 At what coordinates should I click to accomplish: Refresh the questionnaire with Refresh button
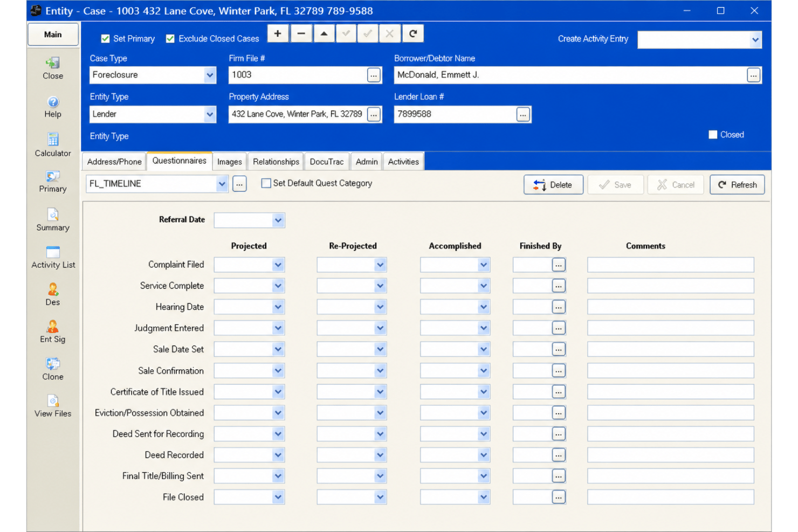pos(737,185)
